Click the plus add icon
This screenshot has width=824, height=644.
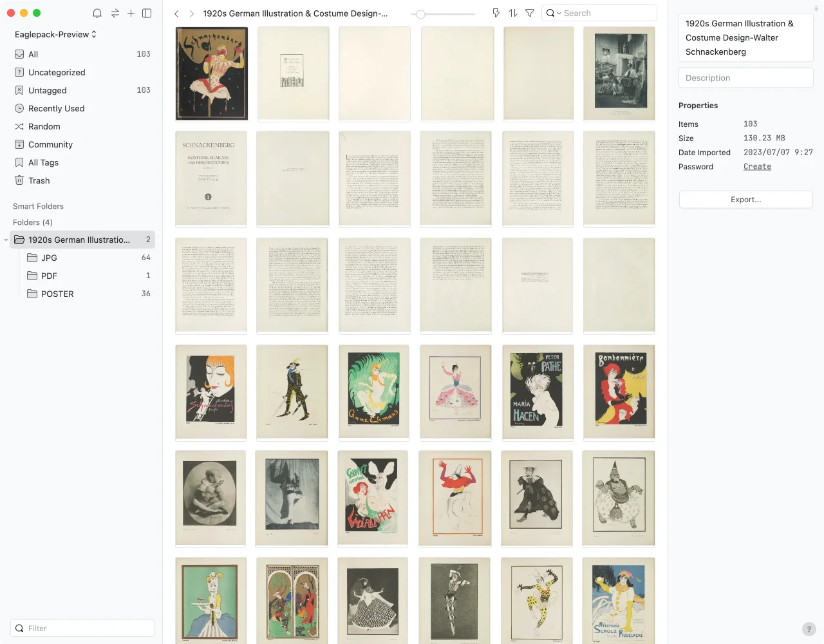[131, 13]
